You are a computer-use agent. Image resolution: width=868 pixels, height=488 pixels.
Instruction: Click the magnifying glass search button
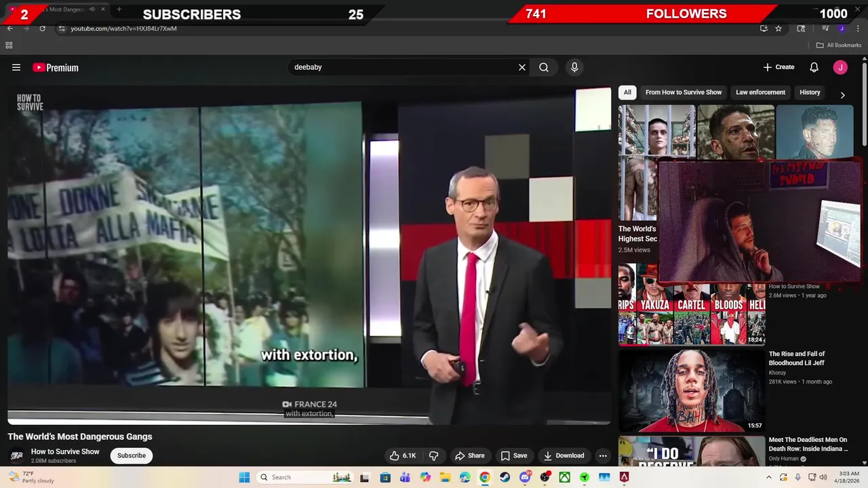click(544, 67)
